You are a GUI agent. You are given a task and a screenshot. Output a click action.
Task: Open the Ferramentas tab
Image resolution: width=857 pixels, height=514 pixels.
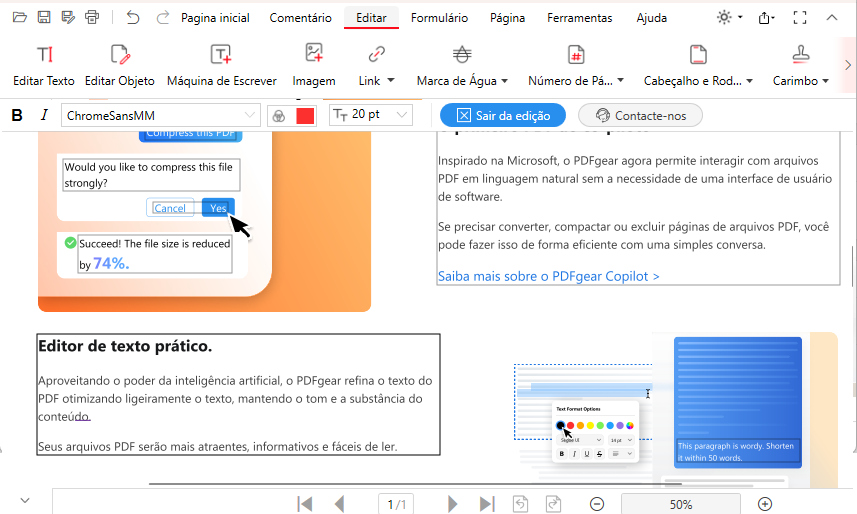click(x=579, y=18)
